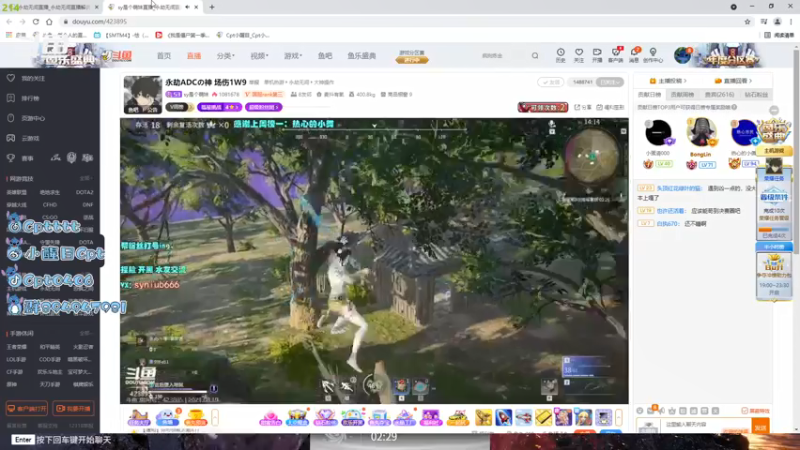Click the COD手游 category link
The image size is (800, 450).
49,359
